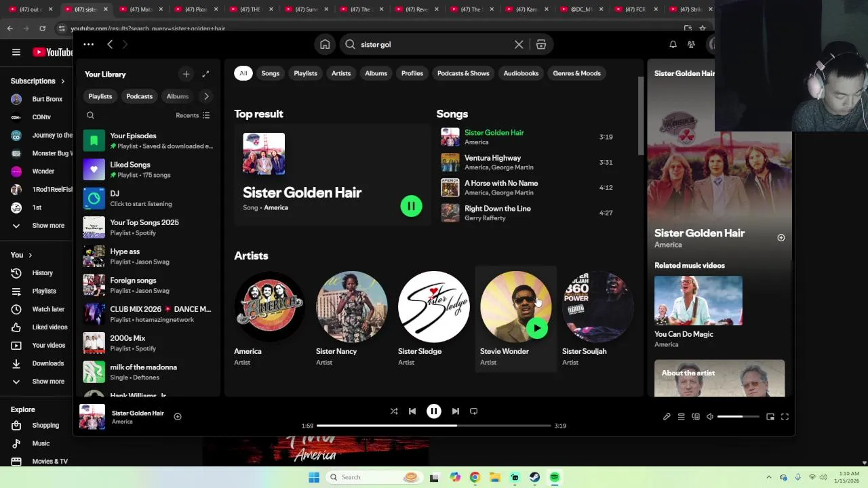
Task: Open the play queue icon
Action: click(x=681, y=417)
